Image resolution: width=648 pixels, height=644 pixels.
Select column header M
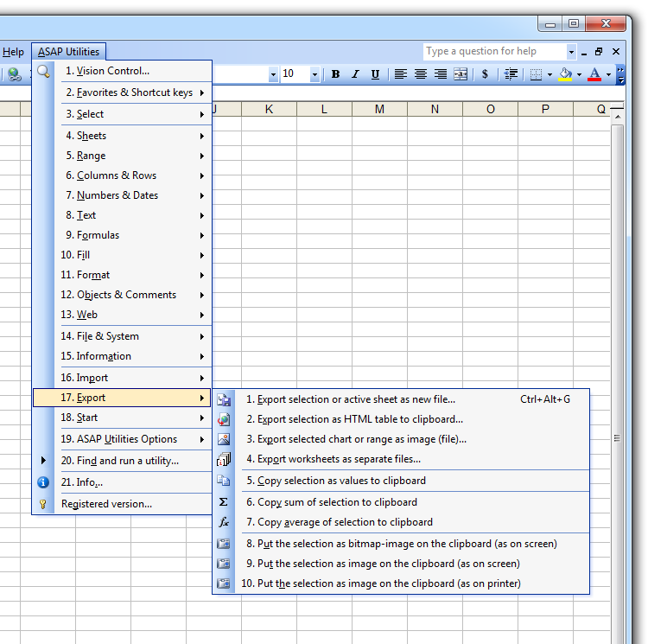pos(379,109)
